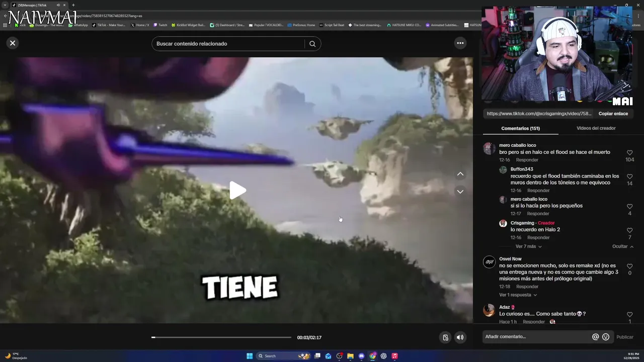Open Crisgaming's profile avatar
This screenshot has height=362, width=644.
pyautogui.click(x=503, y=224)
